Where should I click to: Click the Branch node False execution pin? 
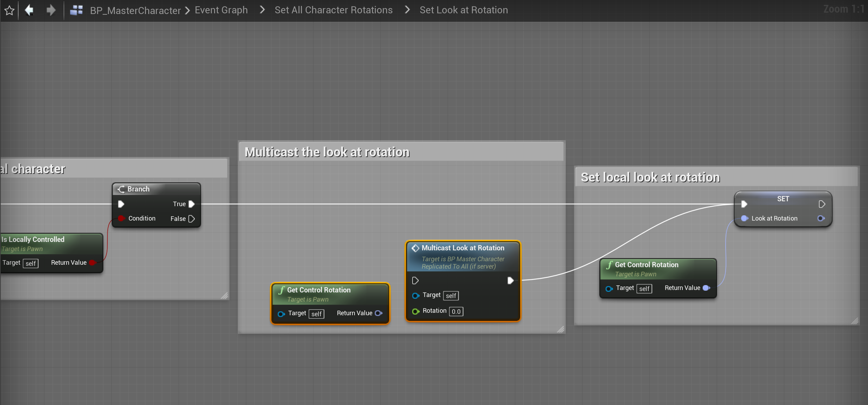(x=192, y=219)
